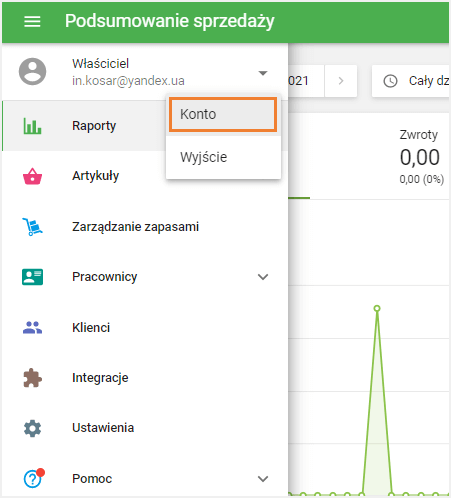Click the Raporty bar chart icon
This screenshot has width=451, height=498.
tap(32, 126)
